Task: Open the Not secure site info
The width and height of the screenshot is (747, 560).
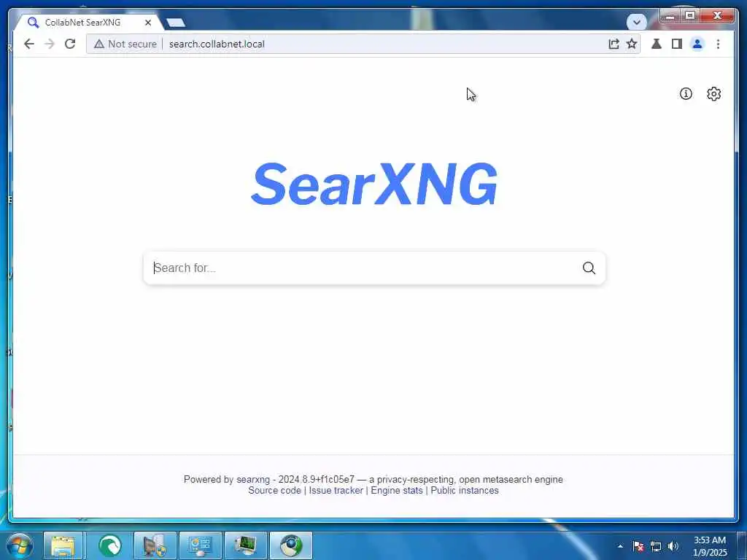Action: click(125, 44)
